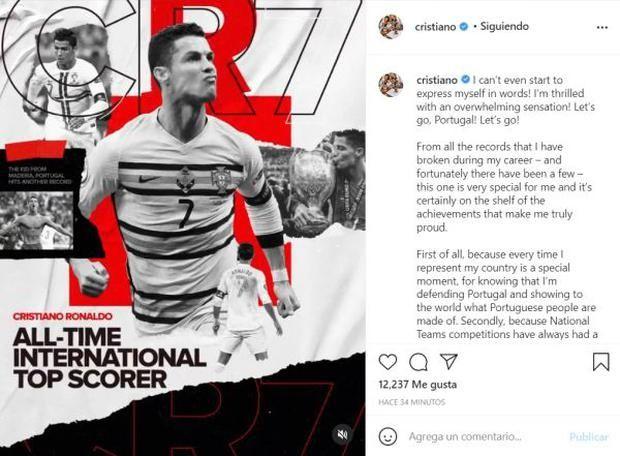Screen dimensions: 620x456
Task: Toggle the Siguiendo follow status
Action: click(504, 26)
